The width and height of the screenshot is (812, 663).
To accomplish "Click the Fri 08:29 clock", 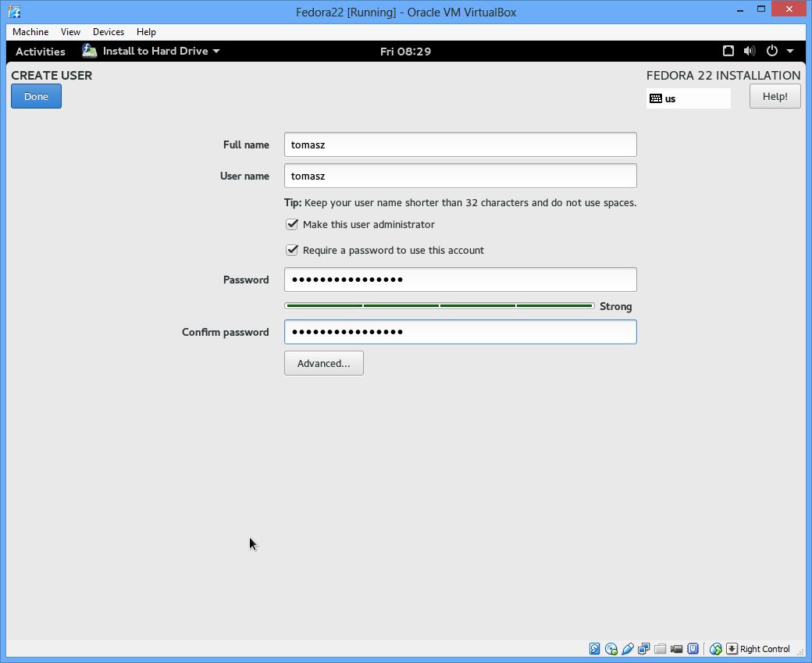I will tap(405, 52).
